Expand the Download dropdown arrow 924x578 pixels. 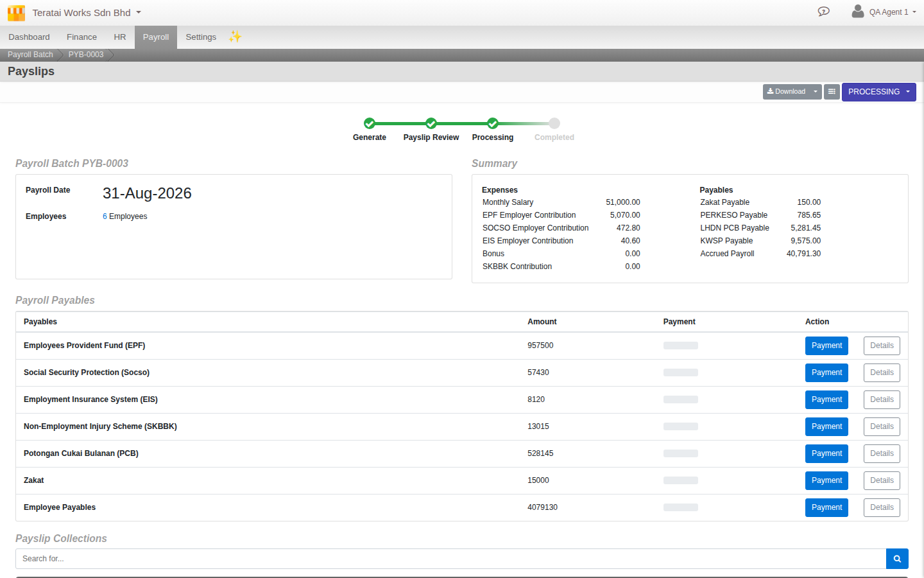pyautogui.click(x=816, y=92)
